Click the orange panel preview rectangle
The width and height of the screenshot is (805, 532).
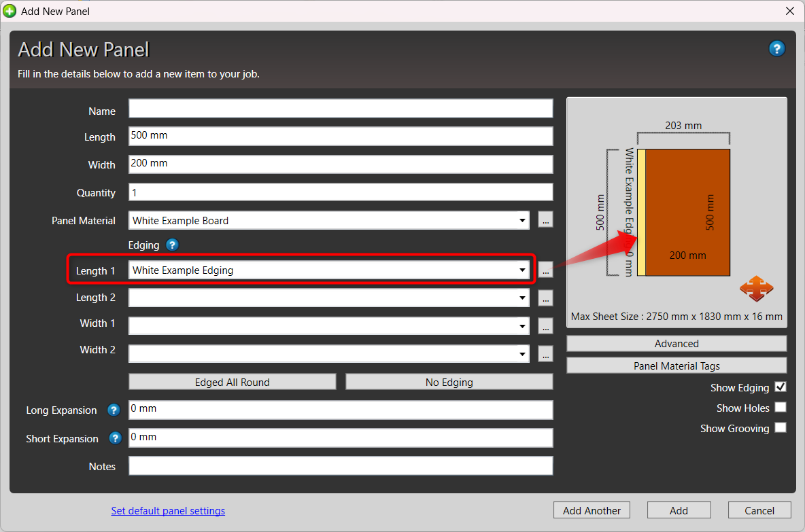(687, 213)
